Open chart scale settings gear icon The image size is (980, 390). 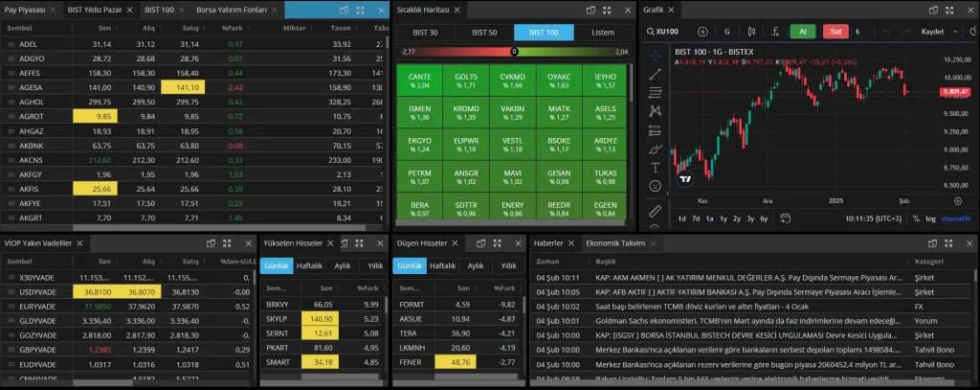pos(958,201)
